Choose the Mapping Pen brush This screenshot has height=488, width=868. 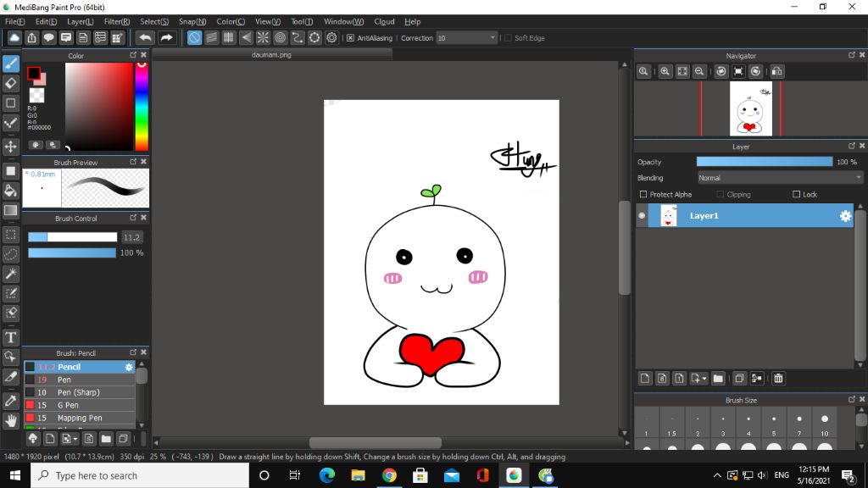(80, 418)
